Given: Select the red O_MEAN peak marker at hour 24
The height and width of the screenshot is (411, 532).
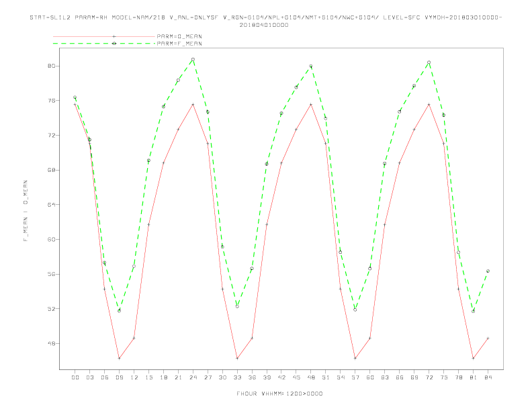Looking at the screenshot, I should (193, 105).
